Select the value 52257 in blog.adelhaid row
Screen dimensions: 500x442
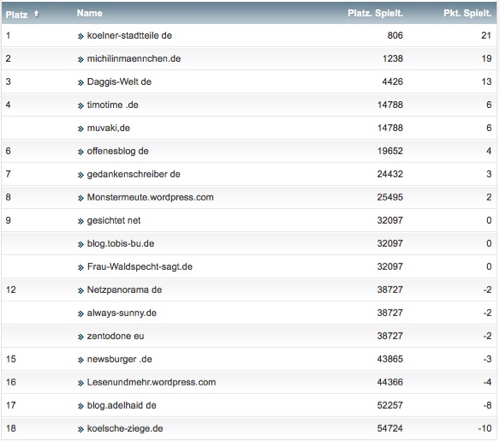pyautogui.click(x=390, y=405)
